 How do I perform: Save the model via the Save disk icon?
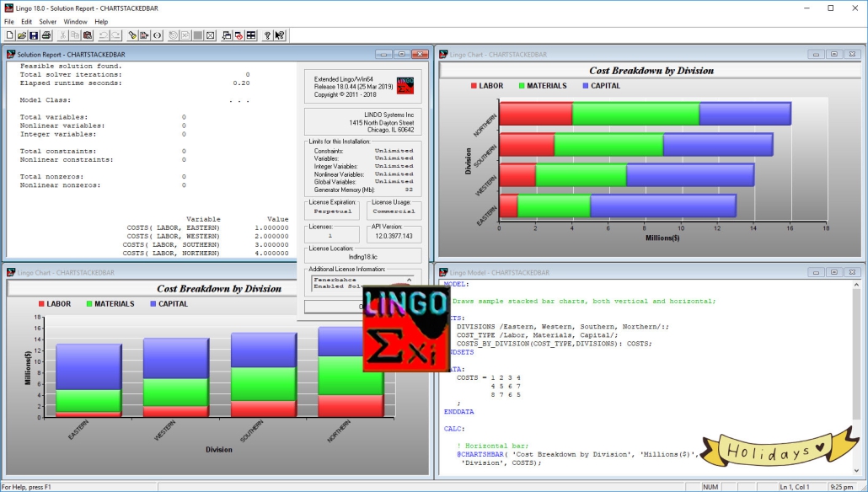34,35
